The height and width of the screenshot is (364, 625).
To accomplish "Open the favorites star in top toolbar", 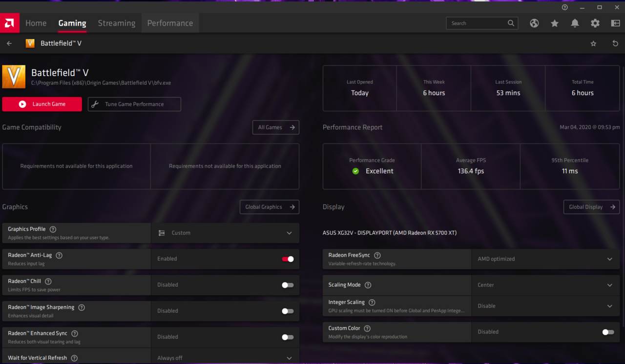I will pos(555,23).
